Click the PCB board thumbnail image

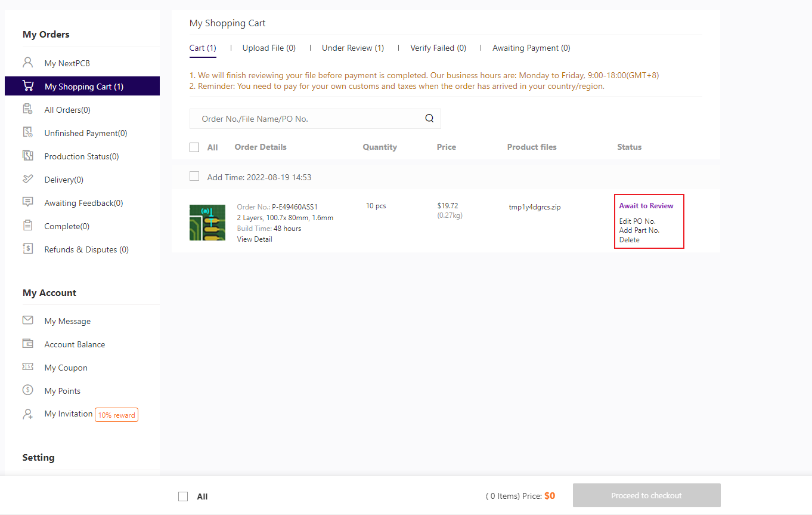[207, 223]
